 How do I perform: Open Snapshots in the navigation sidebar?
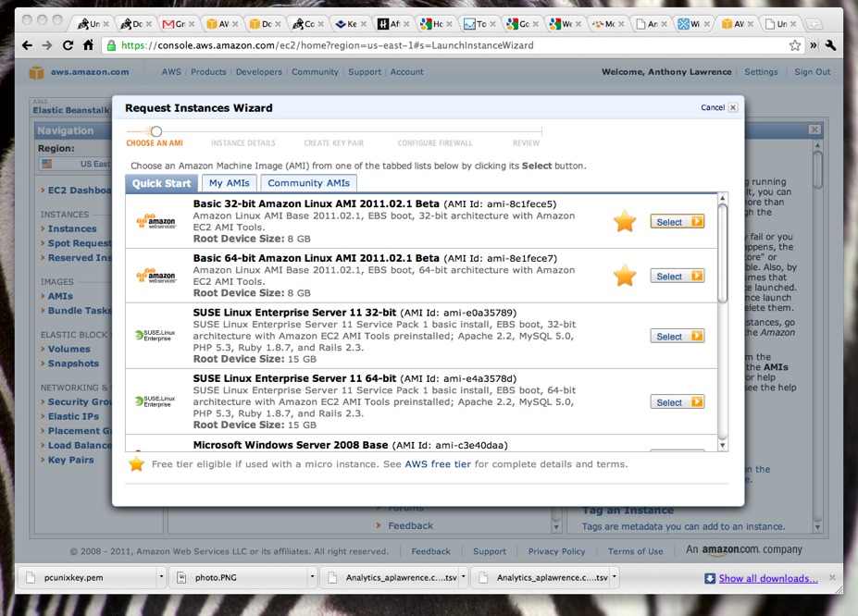(73, 363)
